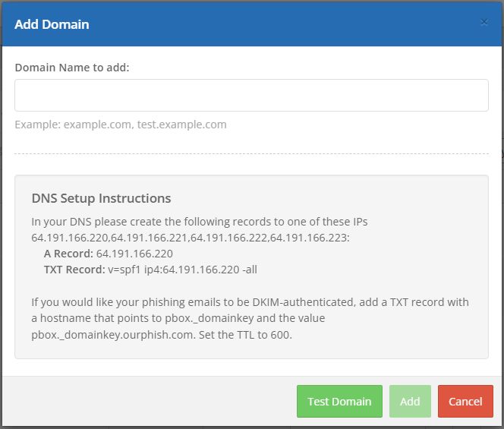Close the dialog with the X icon

pyautogui.click(x=484, y=22)
